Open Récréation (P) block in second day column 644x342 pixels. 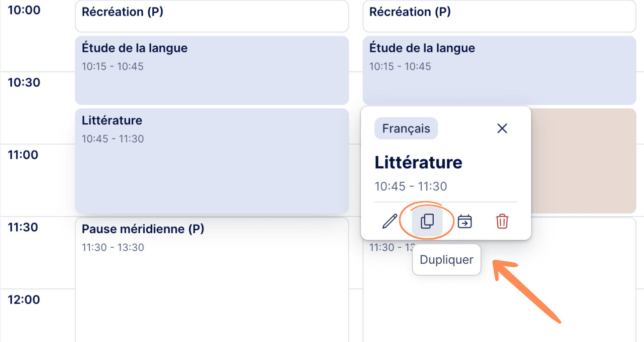(499, 16)
